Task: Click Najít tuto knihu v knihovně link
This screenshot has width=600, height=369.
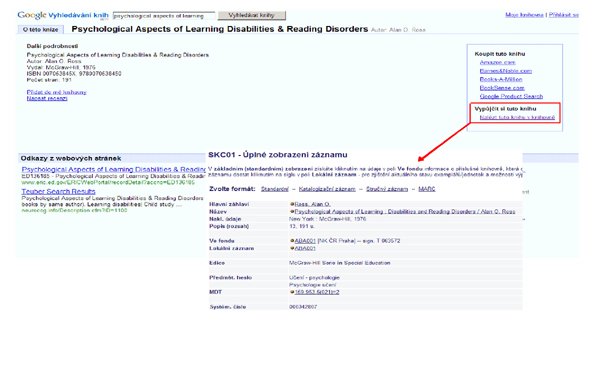Action: point(517,118)
